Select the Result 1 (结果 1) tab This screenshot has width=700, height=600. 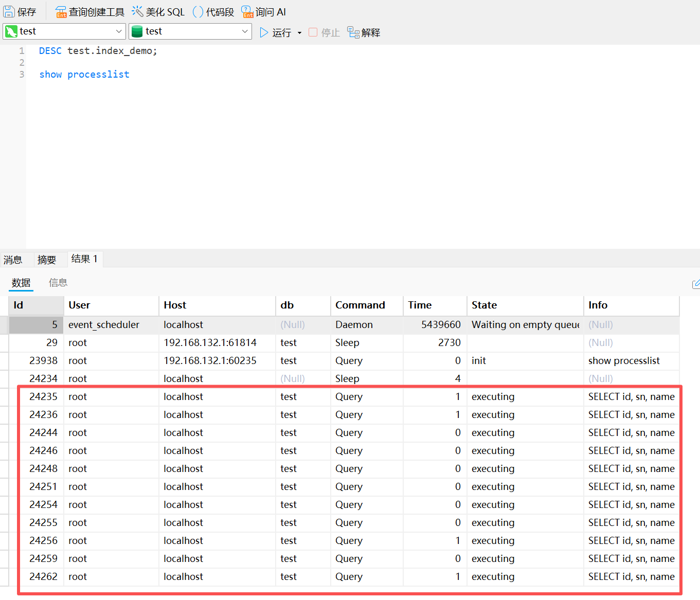(84, 259)
